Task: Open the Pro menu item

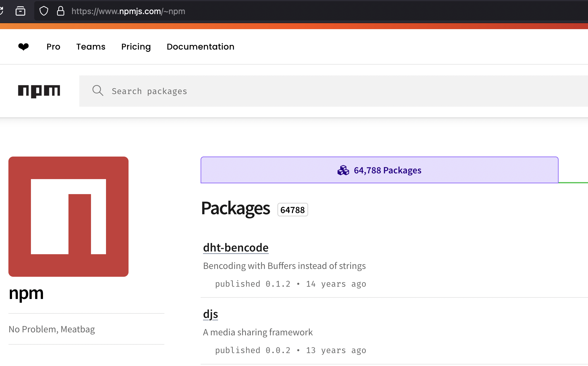Action: pos(53,47)
